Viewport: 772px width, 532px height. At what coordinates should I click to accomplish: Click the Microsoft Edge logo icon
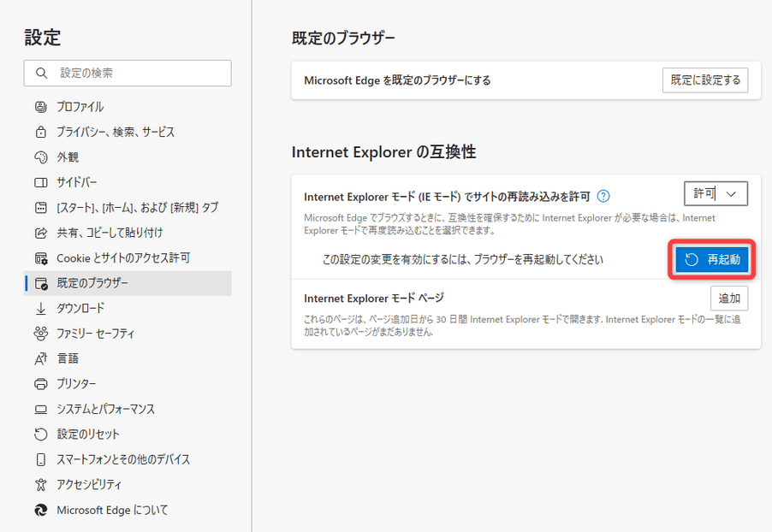pos(41,511)
